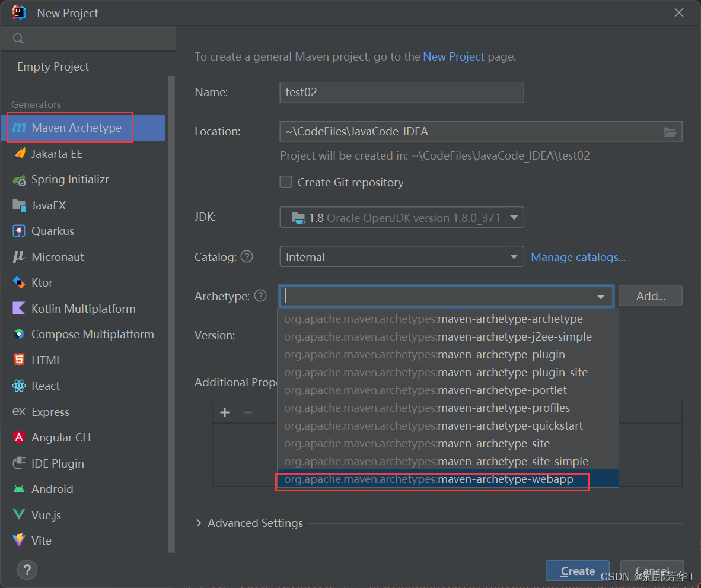
Task: Click the Quarkus icon
Action: (x=19, y=231)
